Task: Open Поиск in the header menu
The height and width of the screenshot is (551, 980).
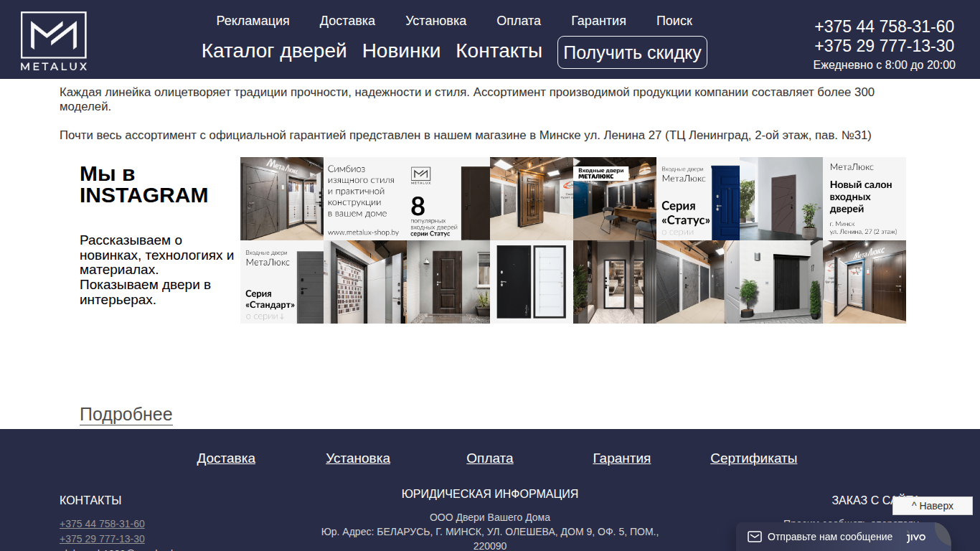Action: tap(674, 21)
